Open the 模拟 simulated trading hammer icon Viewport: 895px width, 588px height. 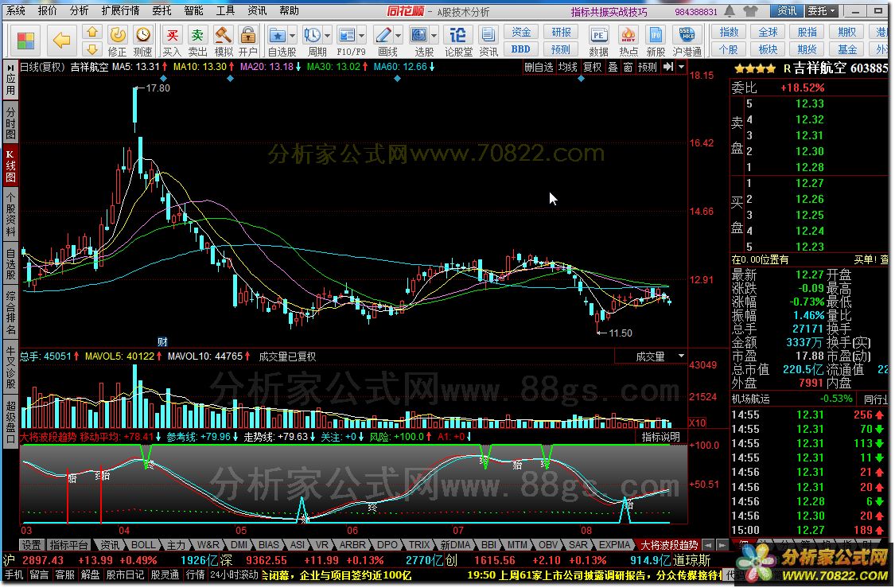[224, 35]
